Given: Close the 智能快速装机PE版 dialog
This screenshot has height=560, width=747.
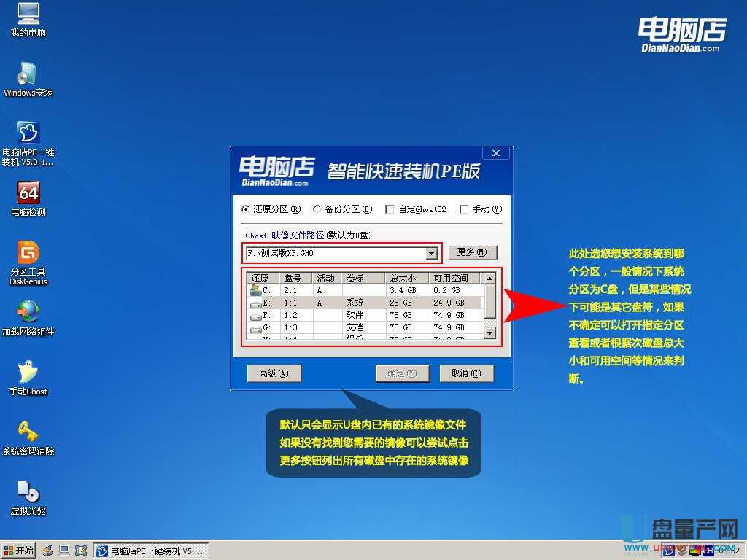Looking at the screenshot, I should [x=496, y=153].
